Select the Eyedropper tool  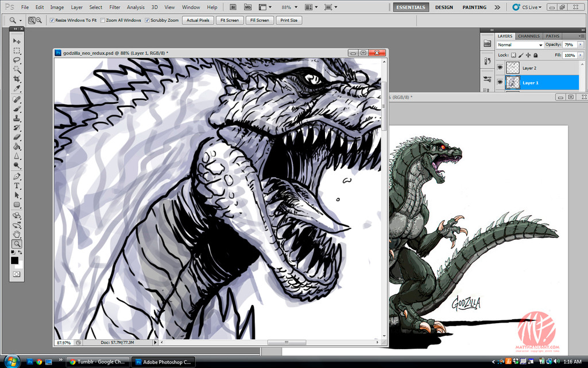click(17, 88)
